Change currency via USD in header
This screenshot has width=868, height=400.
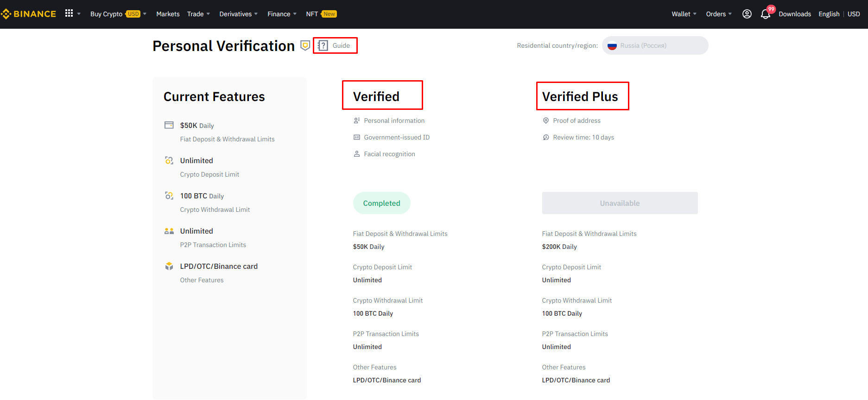854,14
